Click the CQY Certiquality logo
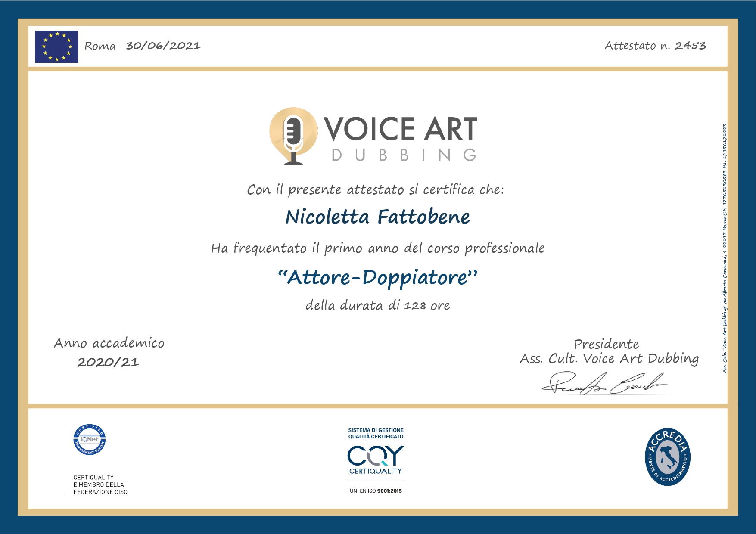Image resolution: width=756 pixels, height=534 pixels. 376,460
